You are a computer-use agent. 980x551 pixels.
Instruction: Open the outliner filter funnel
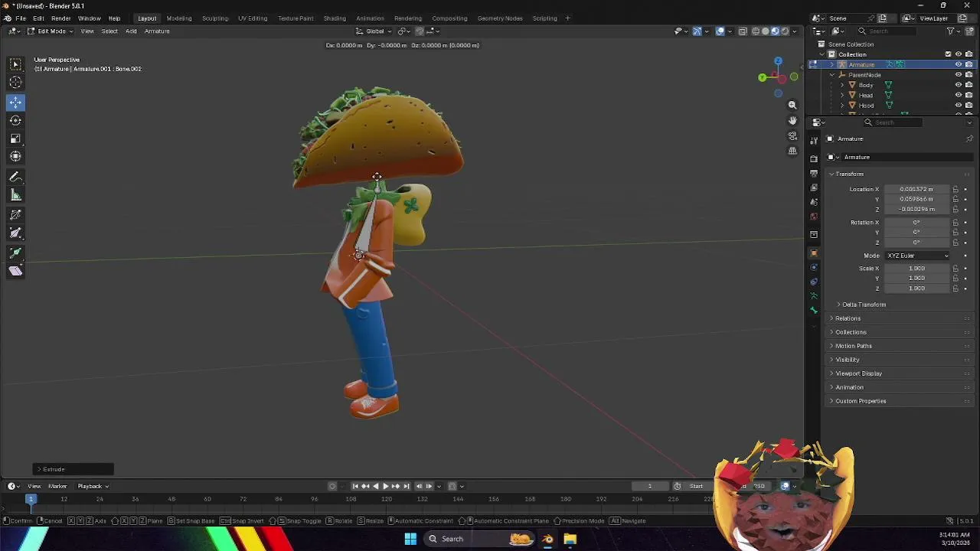[x=950, y=31]
